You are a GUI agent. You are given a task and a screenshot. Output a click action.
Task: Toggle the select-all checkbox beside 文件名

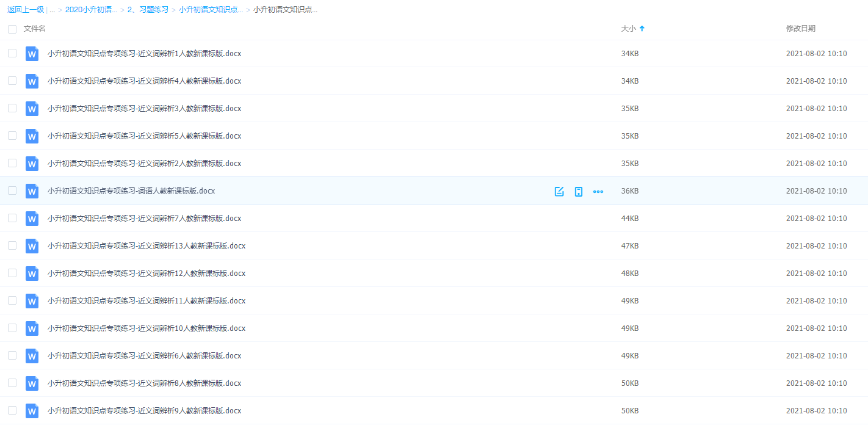[x=12, y=29]
